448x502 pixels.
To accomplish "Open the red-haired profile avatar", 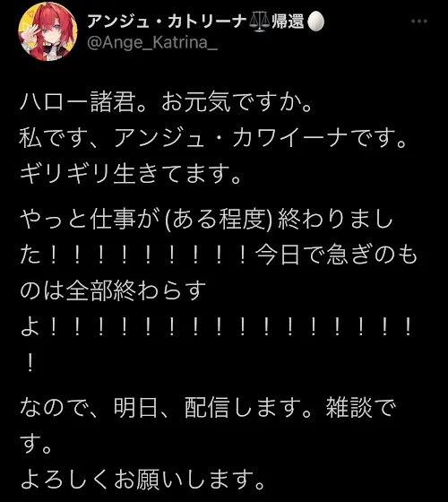I will pos(47,31).
